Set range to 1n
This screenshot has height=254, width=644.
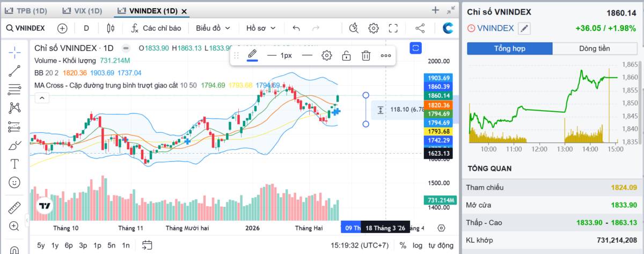coord(126,245)
